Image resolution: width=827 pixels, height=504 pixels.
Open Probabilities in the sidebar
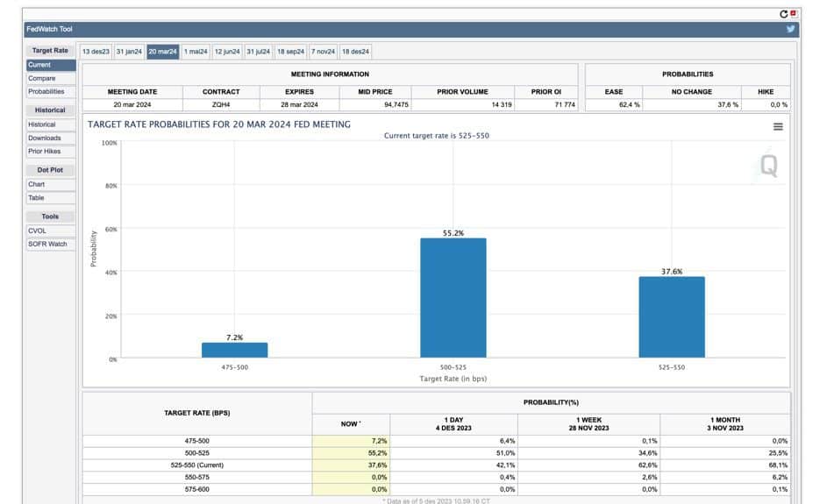[51, 92]
